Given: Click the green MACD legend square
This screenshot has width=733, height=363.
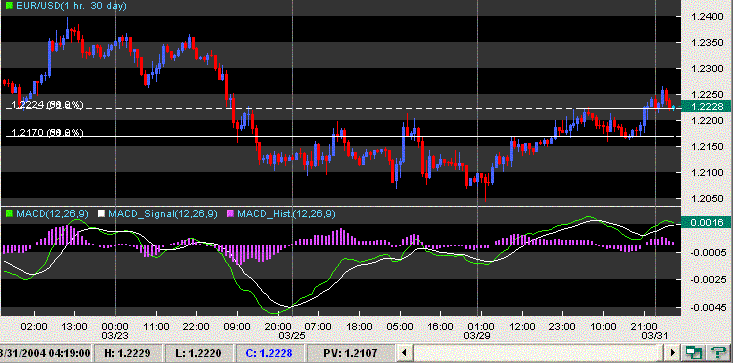Looking at the screenshot, I should (x=9, y=214).
